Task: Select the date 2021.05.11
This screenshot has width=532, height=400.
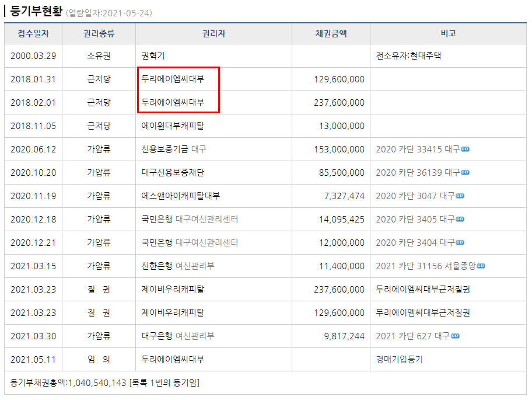Action: [x=33, y=359]
